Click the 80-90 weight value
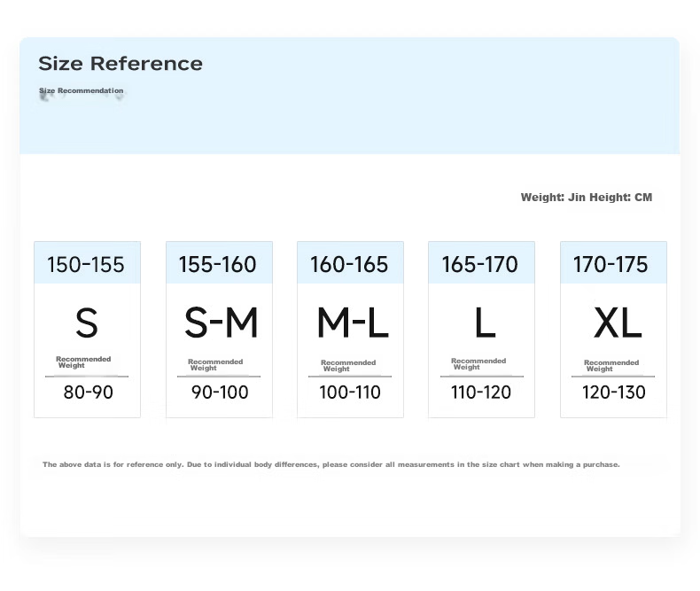The image size is (700, 591). (89, 393)
